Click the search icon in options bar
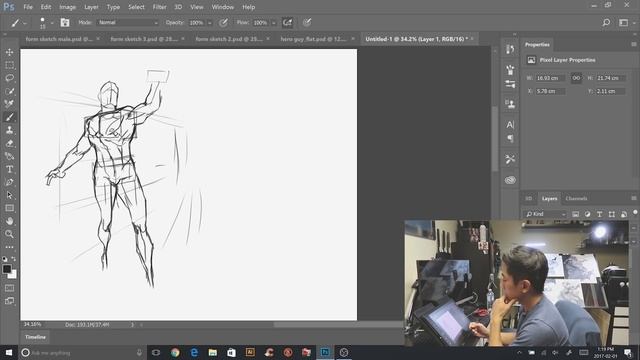This screenshot has width=640, height=360. click(x=607, y=23)
